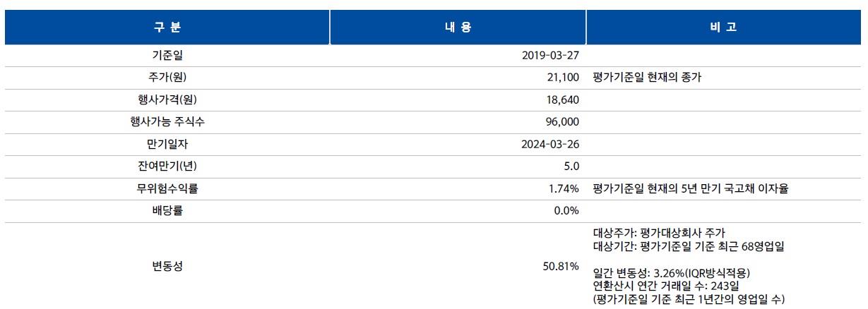Select the 행사가능 주식수 row label
This screenshot has width=868, height=309.
pyautogui.click(x=167, y=122)
